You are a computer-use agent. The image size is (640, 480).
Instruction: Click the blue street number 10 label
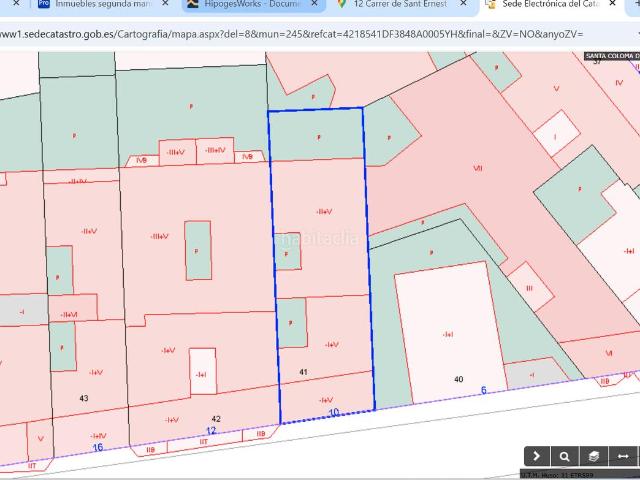pyautogui.click(x=333, y=412)
